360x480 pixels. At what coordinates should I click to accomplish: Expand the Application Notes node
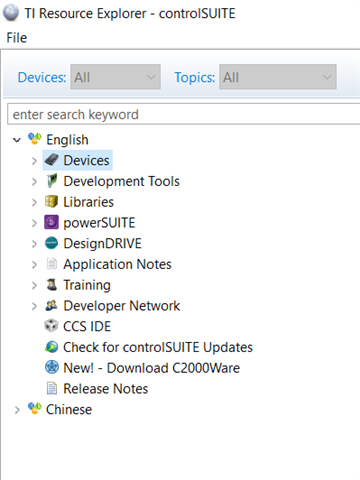coord(34,265)
